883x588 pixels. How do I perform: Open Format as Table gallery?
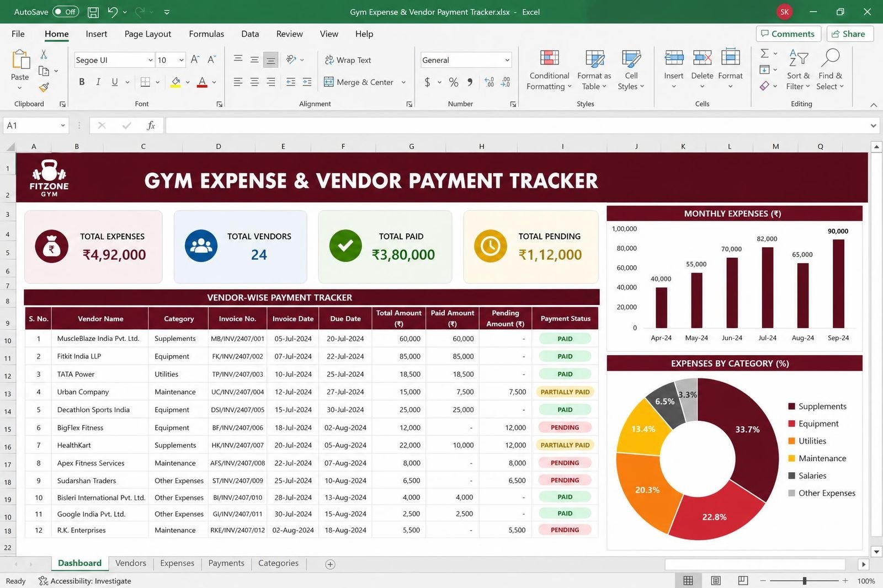tap(594, 70)
